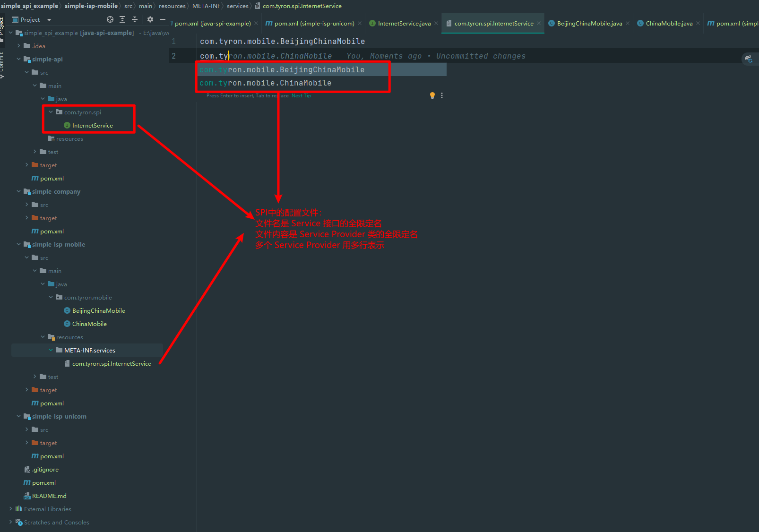759x532 pixels.
Task: Click the Select Opened File locate icon
Action: (110, 19)
